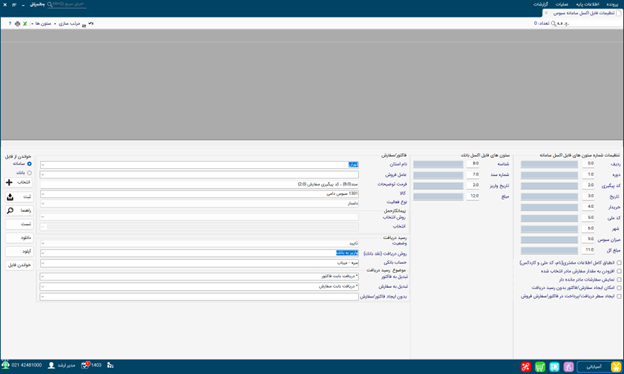Select the سامانه radio button
The width and height of the screenshot is (624, 374).
click(29, 164)
